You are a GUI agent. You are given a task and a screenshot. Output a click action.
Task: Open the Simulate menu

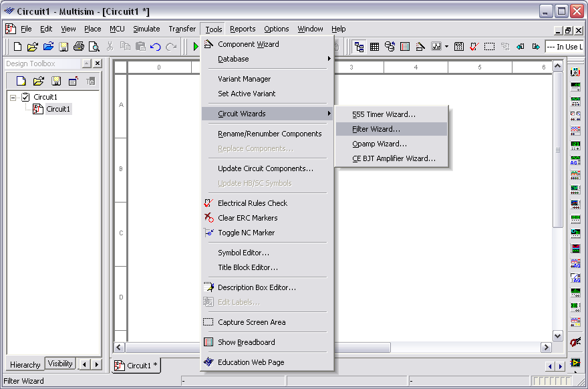coord(146,29)
